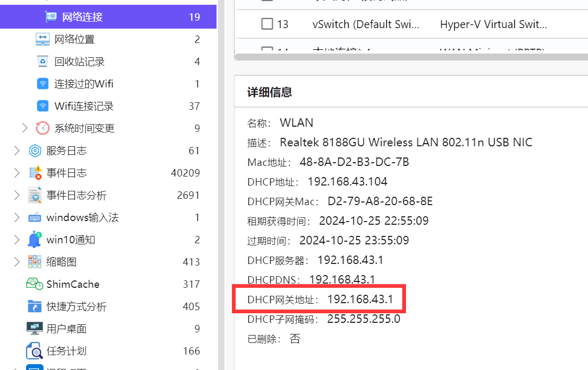Click the win10通知 bell icon
This screenshot has width=588, height=370.
tap(34, 239)
